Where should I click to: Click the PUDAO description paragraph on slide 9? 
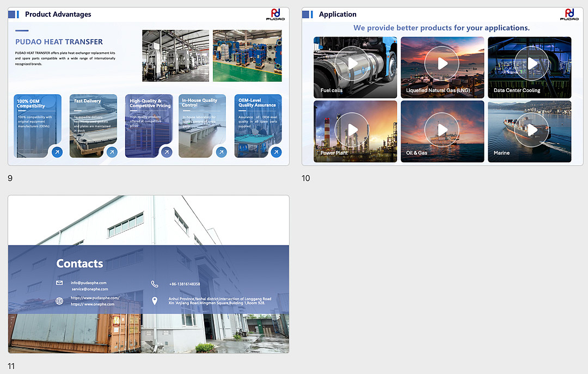[x=65, y=58]
